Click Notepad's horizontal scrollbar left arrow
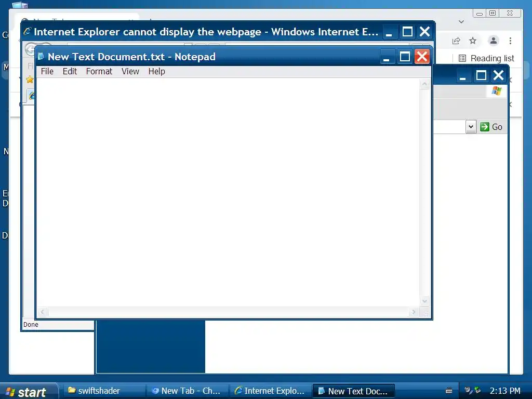The width and height of the screenshot is (532, 399). [43, 312]
